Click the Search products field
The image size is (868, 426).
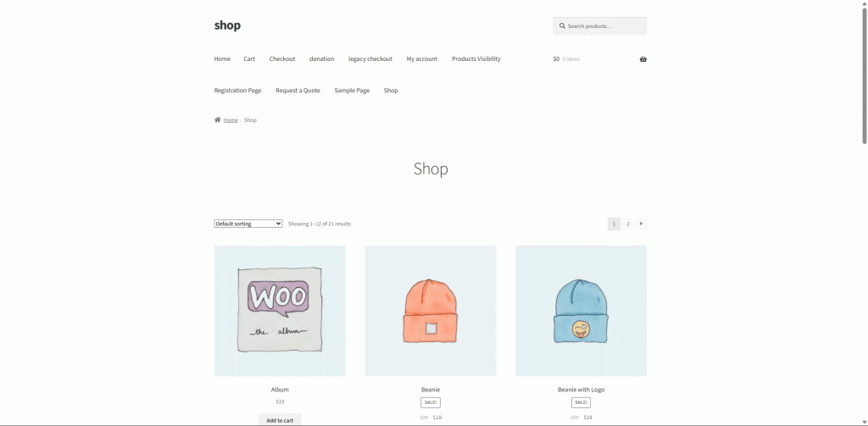[599, 26]
